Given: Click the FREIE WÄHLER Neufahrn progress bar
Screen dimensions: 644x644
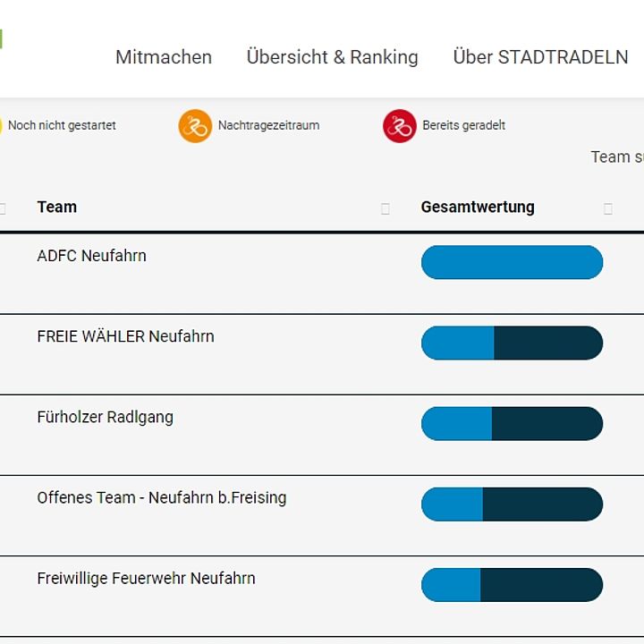Looking at the screenshot, I should (x=513, y=343).
